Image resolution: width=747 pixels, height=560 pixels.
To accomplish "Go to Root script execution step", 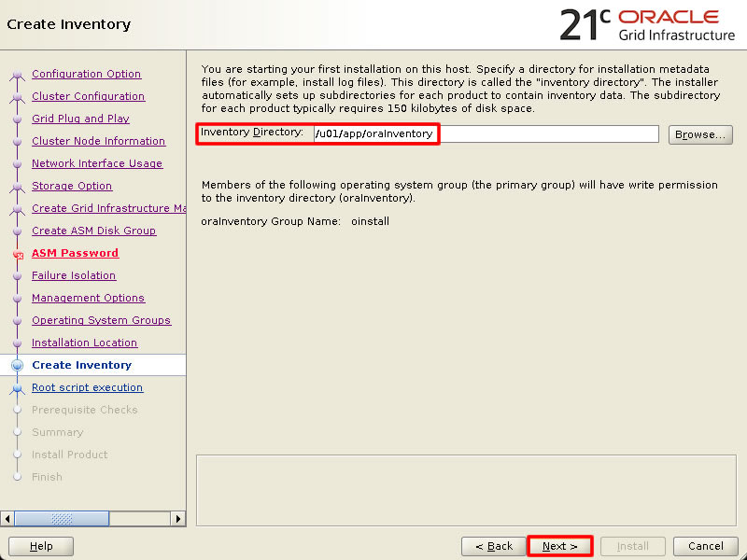I will click(87, 387).
